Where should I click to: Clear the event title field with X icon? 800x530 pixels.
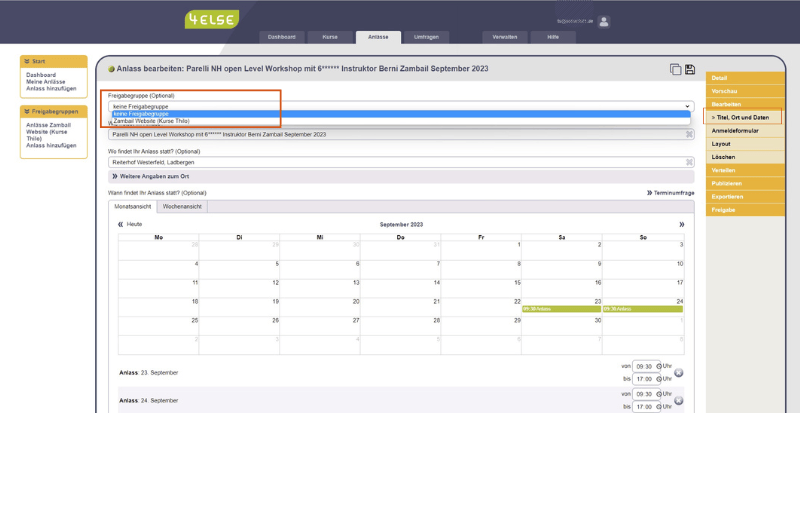tap(689, 133)
